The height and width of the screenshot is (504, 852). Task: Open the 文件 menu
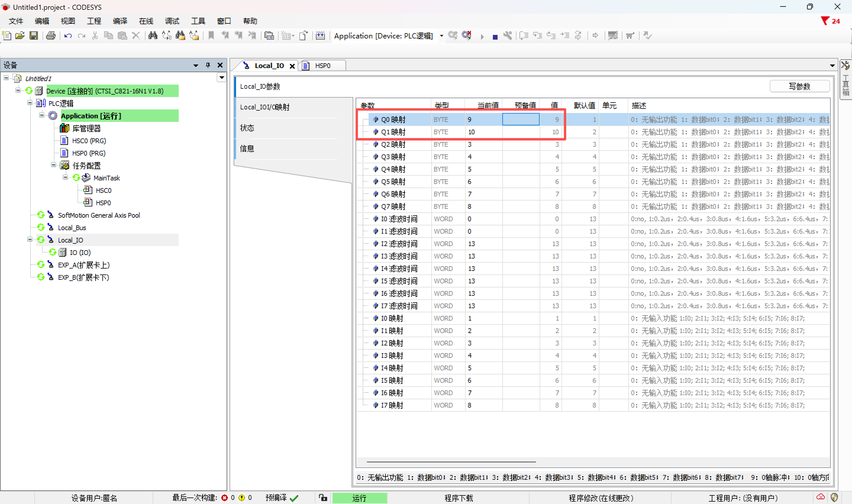[x=16, y=21]
